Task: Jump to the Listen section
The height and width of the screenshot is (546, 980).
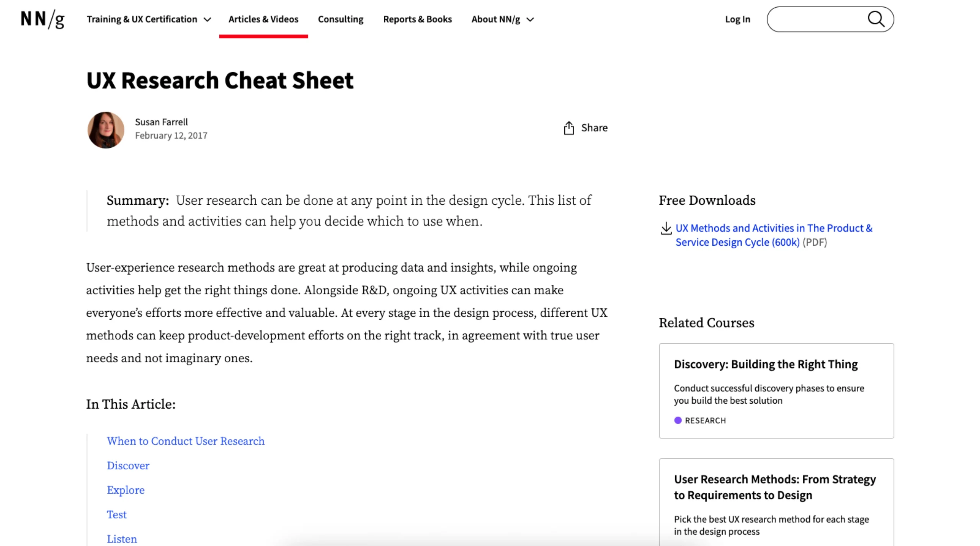Action: click(x=122, y=539)
